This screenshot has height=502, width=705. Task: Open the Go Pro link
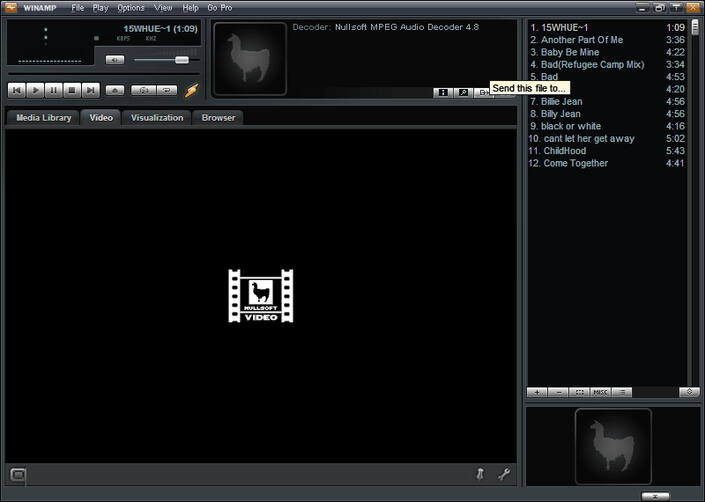point(220,8)
